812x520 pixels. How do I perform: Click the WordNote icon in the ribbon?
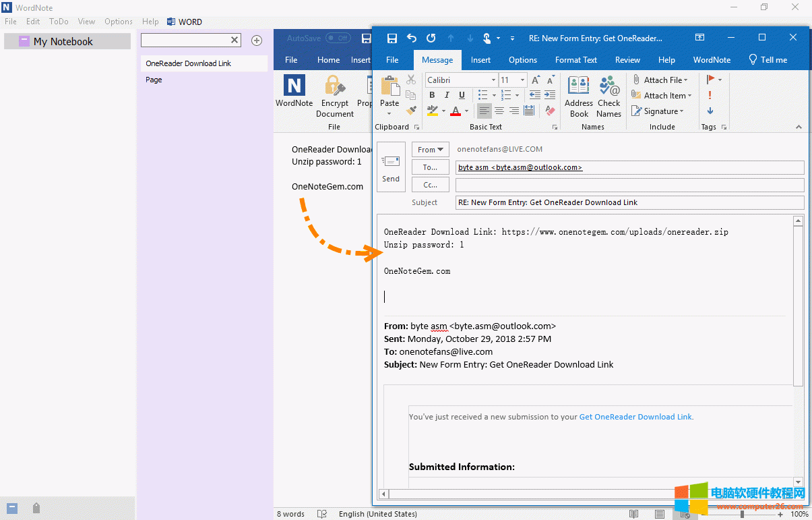coord(294,86)
